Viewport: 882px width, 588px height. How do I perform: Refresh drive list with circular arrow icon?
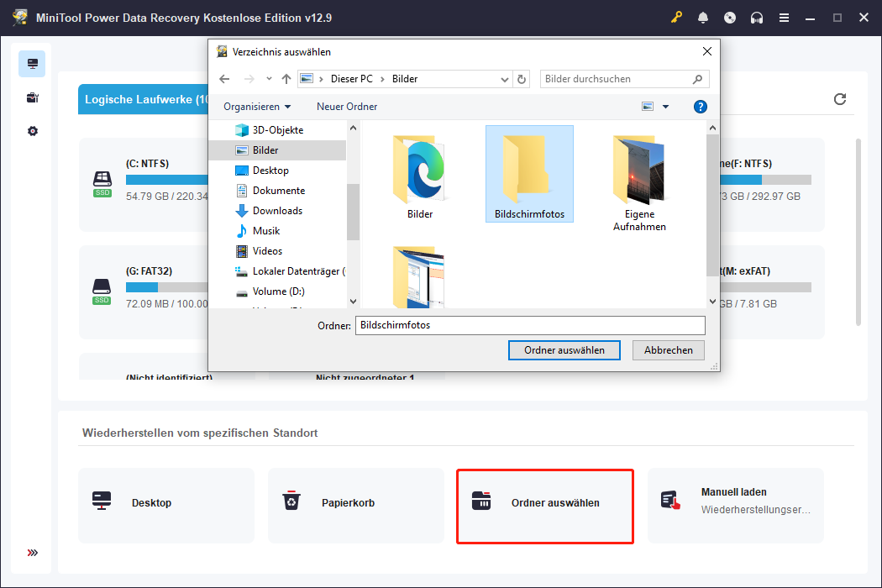point(840,99)
